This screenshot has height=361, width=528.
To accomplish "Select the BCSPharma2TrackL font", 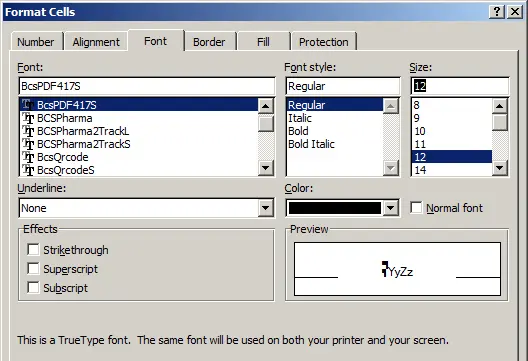I will coord(139,131).
